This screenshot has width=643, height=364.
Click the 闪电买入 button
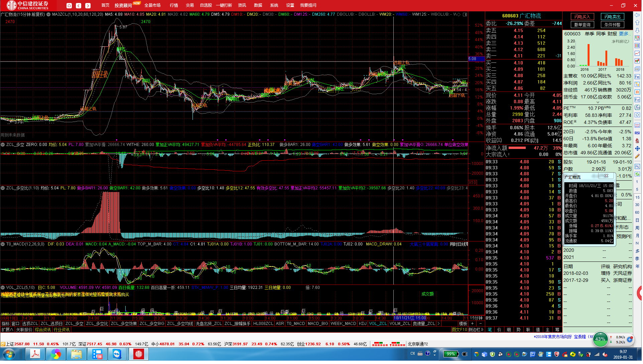tap(582, 17)
